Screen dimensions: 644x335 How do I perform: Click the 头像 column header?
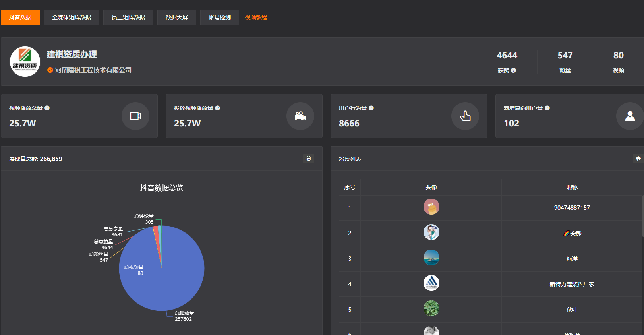click(431, 187)
